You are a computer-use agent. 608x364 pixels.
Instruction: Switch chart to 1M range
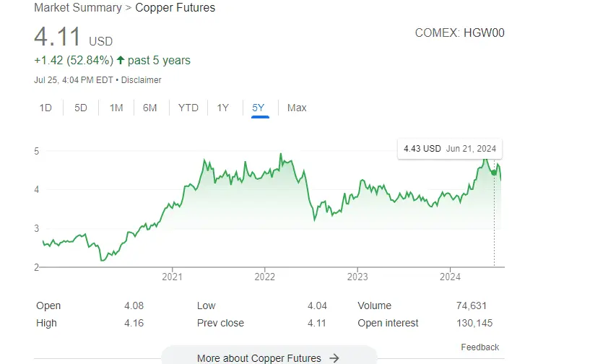point(116,108)
